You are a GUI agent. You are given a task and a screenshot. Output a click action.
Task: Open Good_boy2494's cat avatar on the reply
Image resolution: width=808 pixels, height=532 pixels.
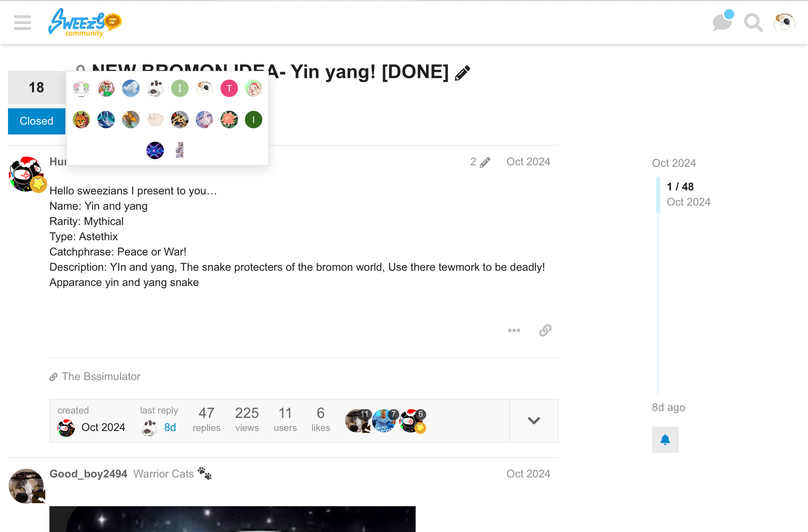pos(27,486)
